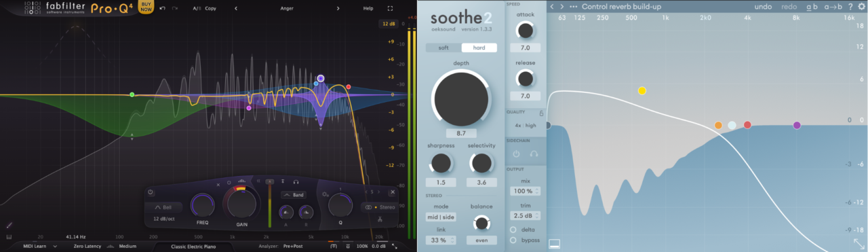Viewport: 868px width, 252px height.
Task: Open the Anger preset menu
Action: (287, 9)
